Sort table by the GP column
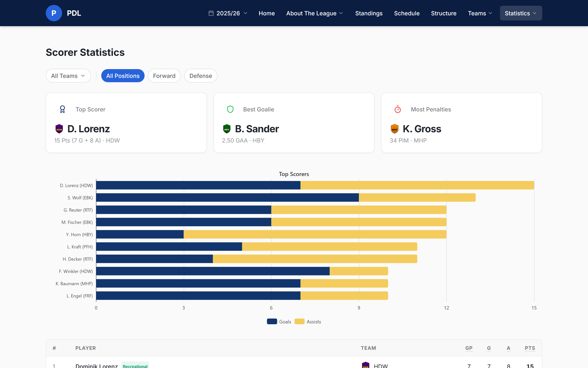Image resolution: width=588 pixels, height=368 pixels. pos(469,348)
